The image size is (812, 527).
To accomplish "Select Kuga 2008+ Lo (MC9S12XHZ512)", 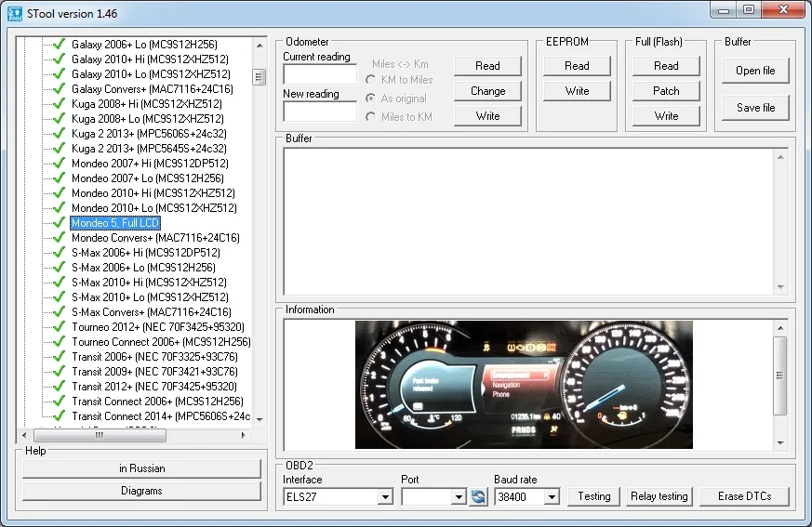I will tap(148, 119).
